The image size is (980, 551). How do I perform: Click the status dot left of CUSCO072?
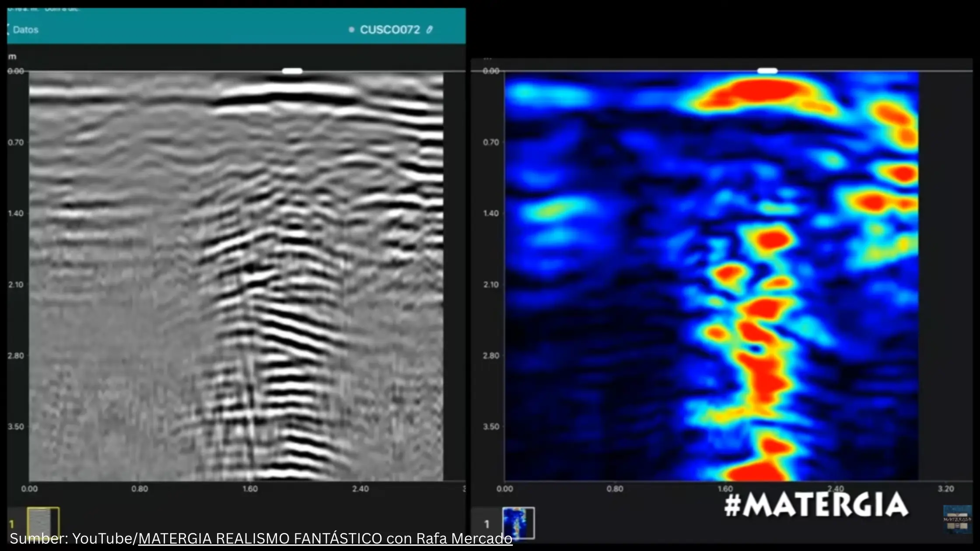(351, 30)
